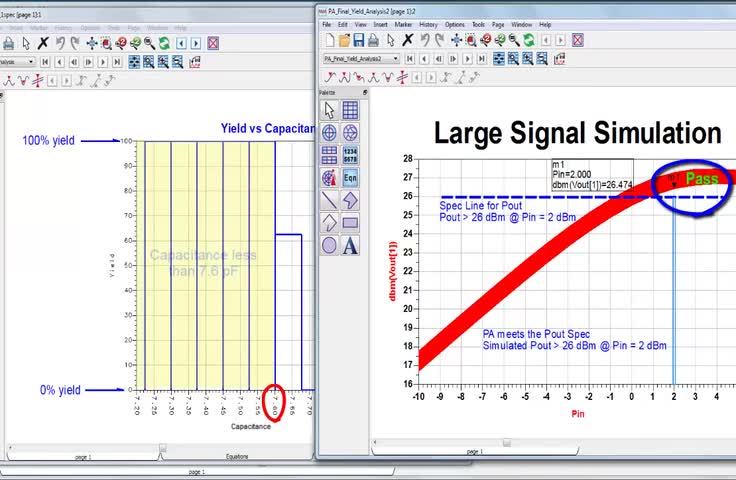Select the pointer tool in the Palette
This screenshot has height=480, width=736.
pyautogui.click(x=329, y=110)
